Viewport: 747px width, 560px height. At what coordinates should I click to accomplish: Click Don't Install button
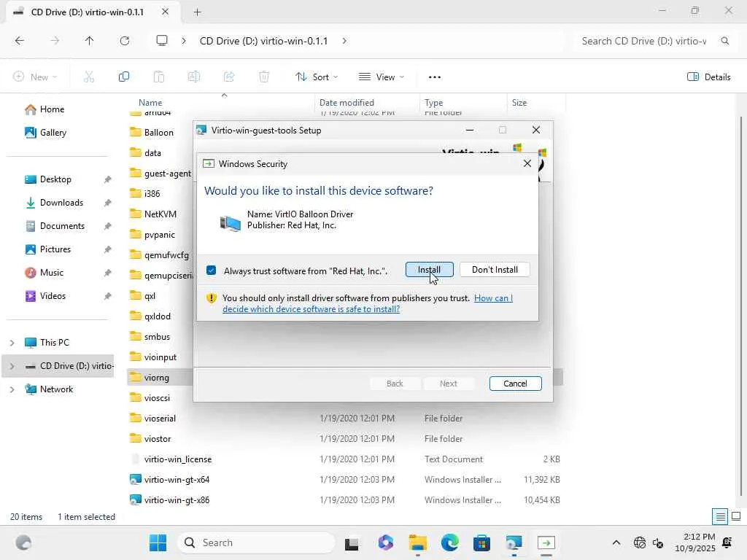tap(495, 270)
